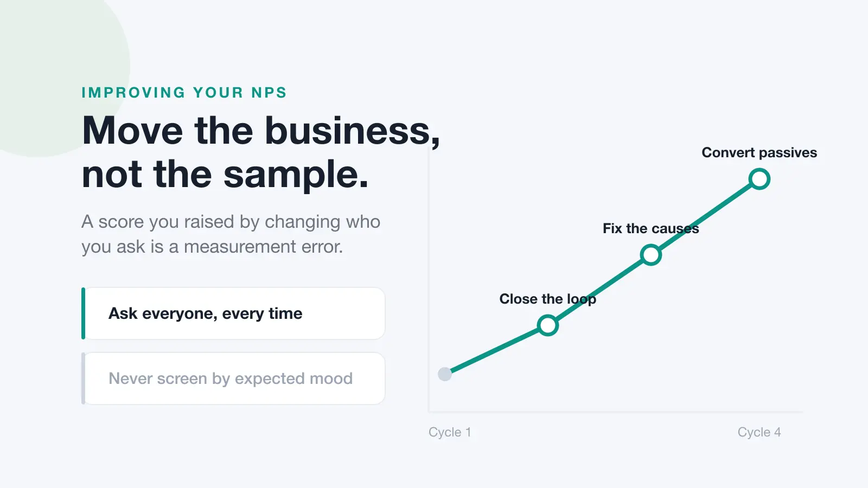The width and height of the screenshot is (868, 488).
Task: Click the gray starting dot of the line
Action: point(445,374)
